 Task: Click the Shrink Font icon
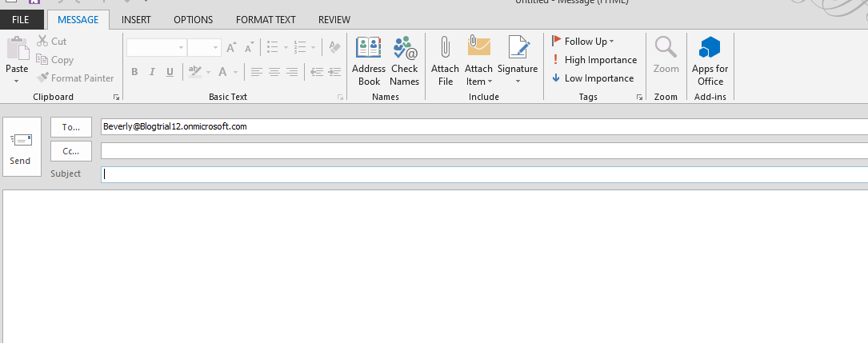click(x=249, y=48)
